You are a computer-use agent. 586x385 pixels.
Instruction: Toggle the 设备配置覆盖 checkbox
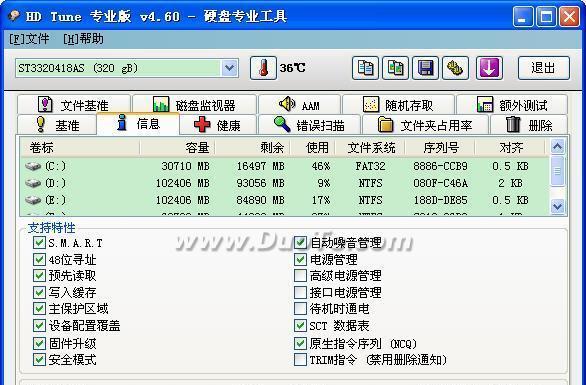(39, 326)
